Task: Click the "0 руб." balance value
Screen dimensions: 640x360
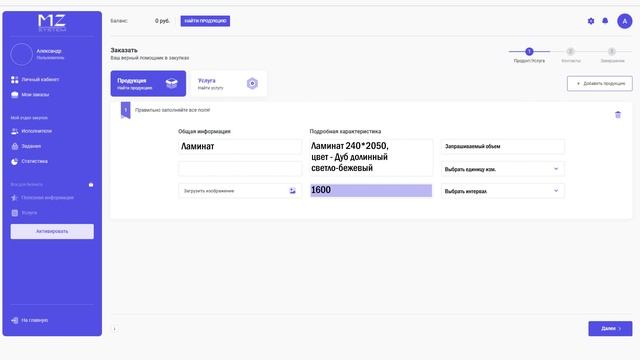Action: 162,21
